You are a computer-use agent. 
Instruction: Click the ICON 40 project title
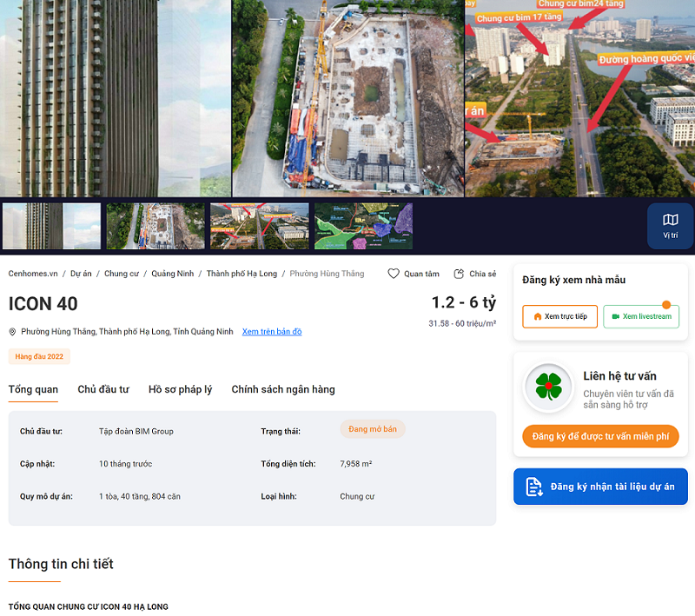pyautogui.click(x=43, y=304)
